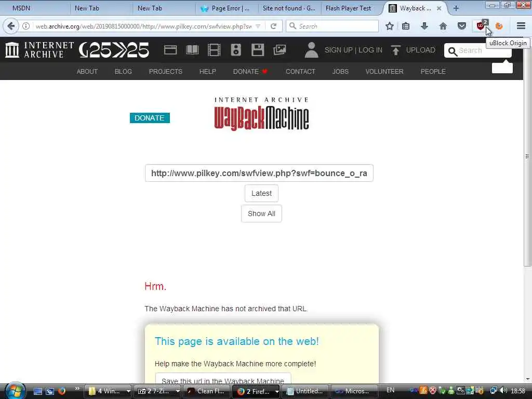Open the Video film strip icon

(x=214, y=50)
